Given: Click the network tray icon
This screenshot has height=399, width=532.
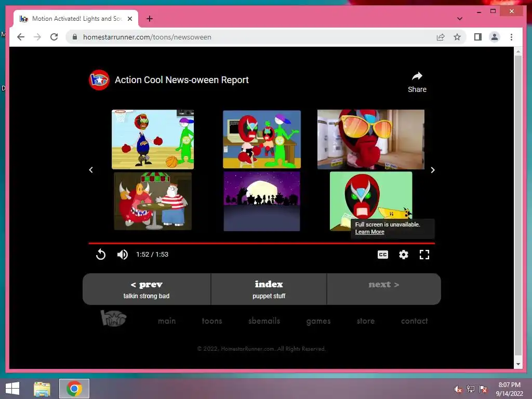Looking at the screenshot, I should tap(471, 389).
